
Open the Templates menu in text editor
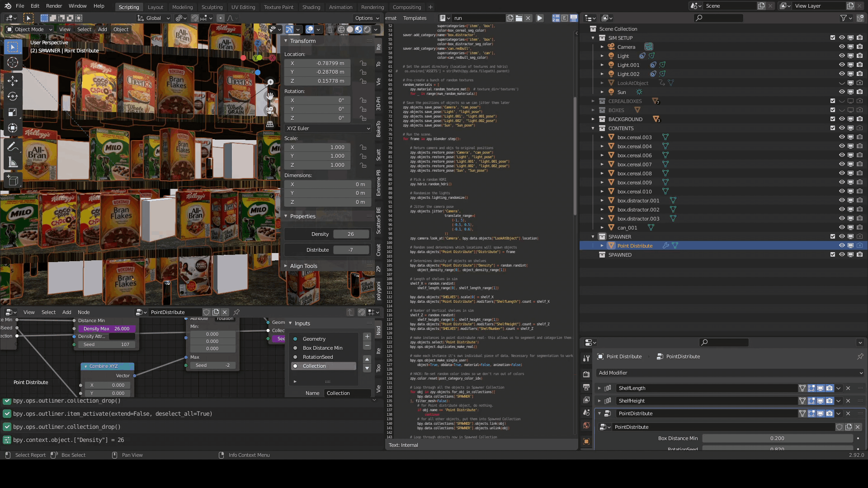(x=415, y=18)
